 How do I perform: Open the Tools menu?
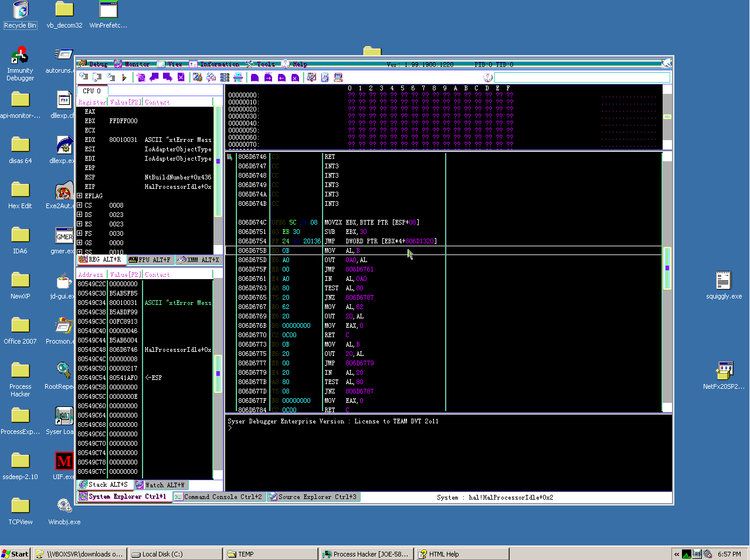(261, 64)
